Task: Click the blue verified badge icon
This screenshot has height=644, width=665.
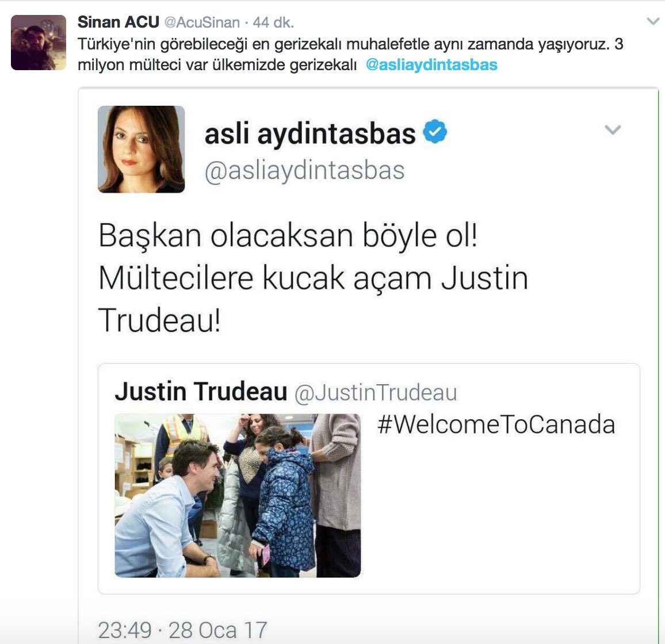Action: pos(435,132)
